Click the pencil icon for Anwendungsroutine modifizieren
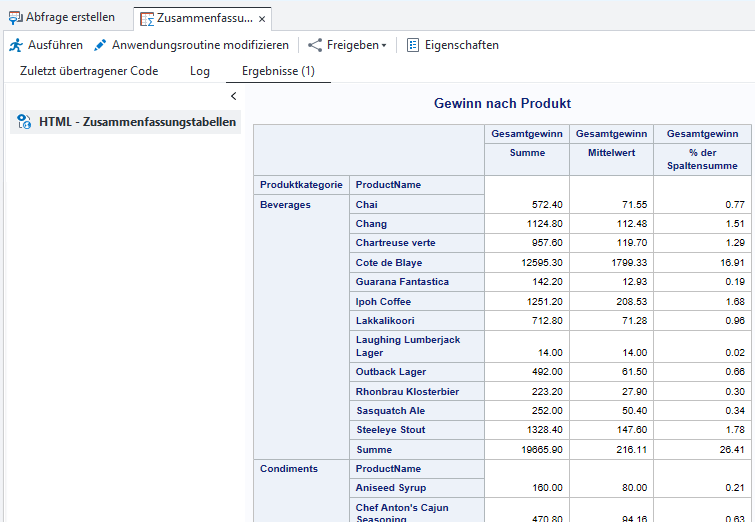 (100, 45)
